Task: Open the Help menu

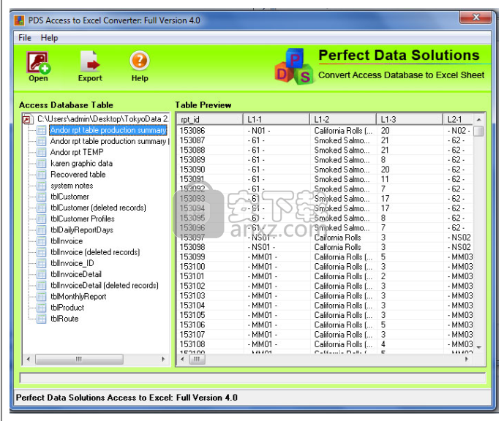Action: 49,38
